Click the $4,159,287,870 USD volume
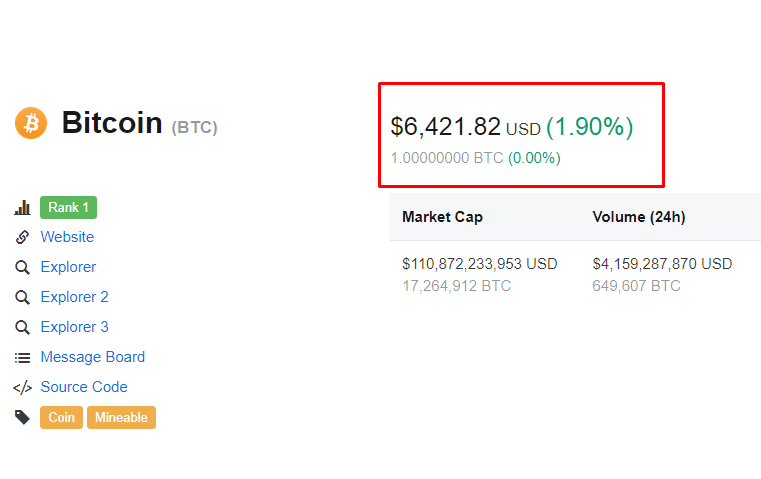Viewport: 761px width, 479px height. (662, 264)
